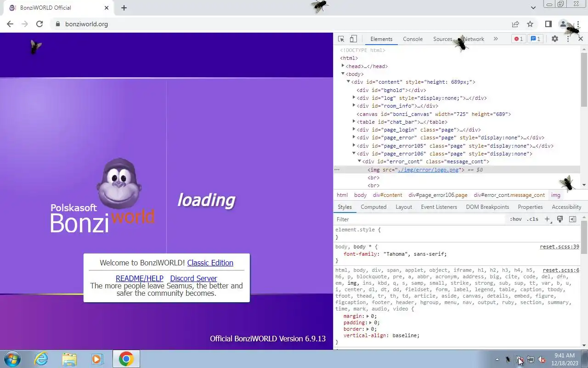Open the DOM Breakpoints tab
Image resolution: width=588 pixels, height=368 pixels.
coord(487,207)
